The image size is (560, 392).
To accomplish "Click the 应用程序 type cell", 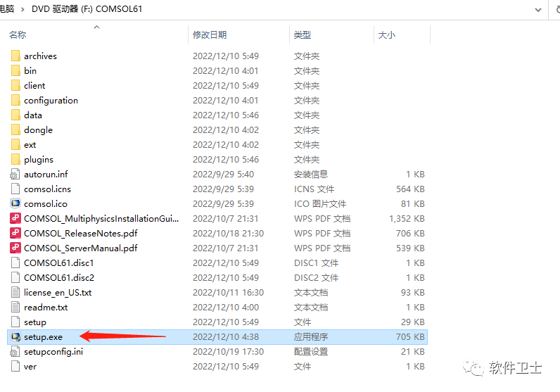I will coord(311,337).
